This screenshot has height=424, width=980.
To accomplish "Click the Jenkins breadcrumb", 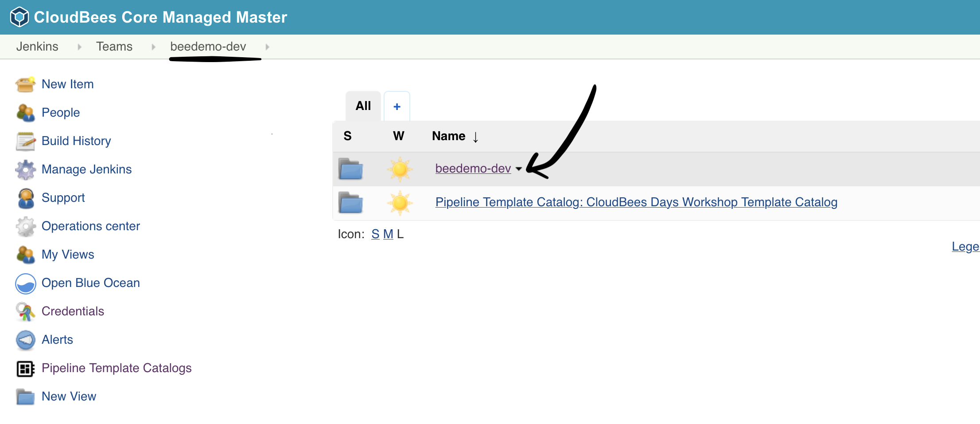I will 37,47.
